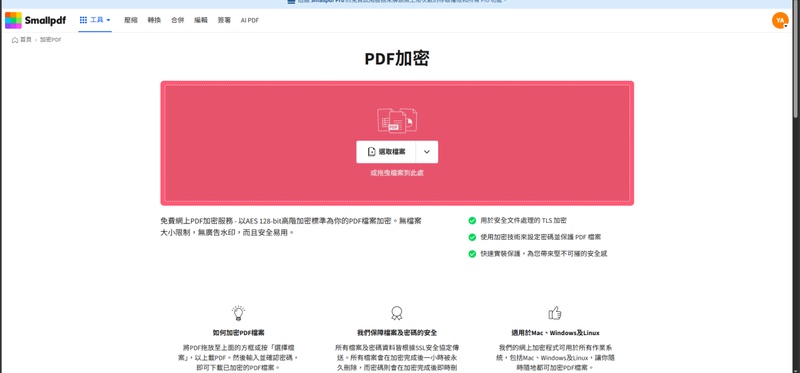This screenshot has height=373, width=800.
Task: Click the green check beside 快速實裝保護
Action: (x=472, y=254)
